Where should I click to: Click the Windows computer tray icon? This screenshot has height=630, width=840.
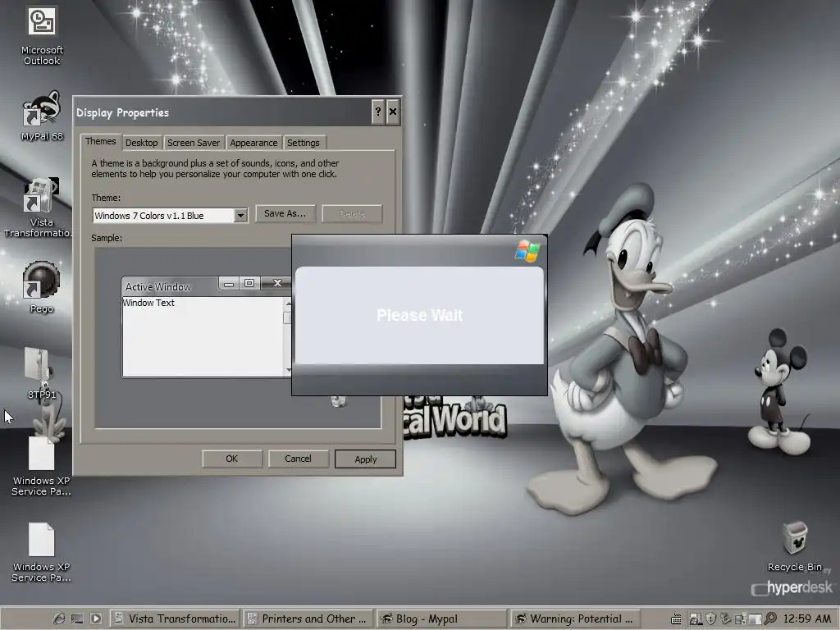click(696, 619)
